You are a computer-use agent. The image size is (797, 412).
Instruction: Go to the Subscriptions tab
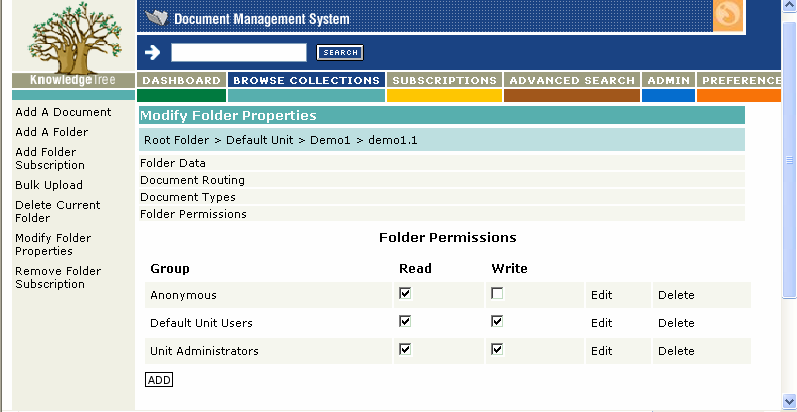coord(444,80)
